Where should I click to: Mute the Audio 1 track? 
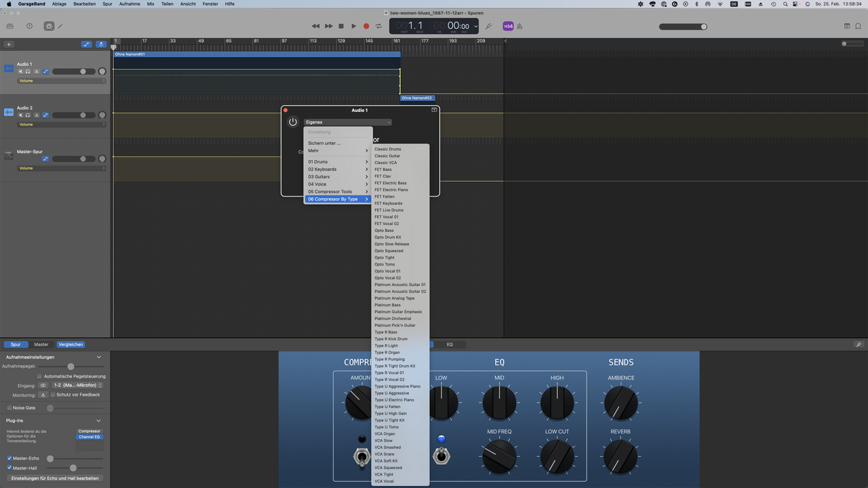point(20,71)
